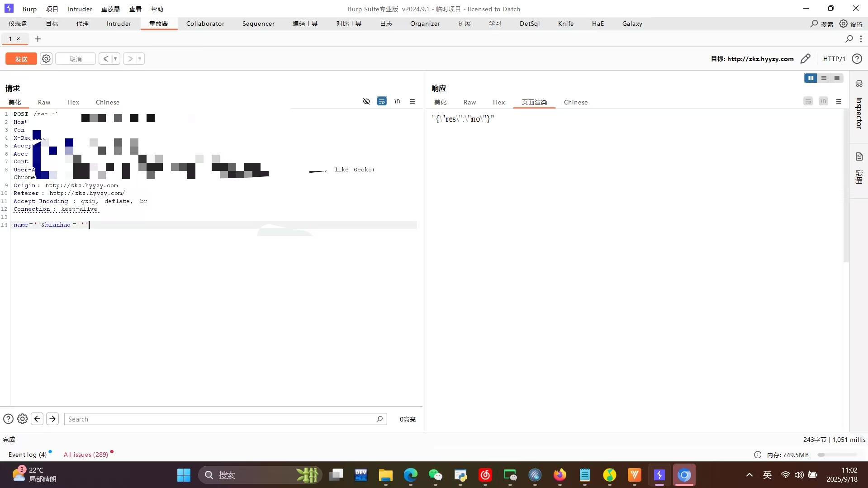Expand the back history dropdown arrow
Viewport: 868px width, 488px height.
click(x=115, y=59)
